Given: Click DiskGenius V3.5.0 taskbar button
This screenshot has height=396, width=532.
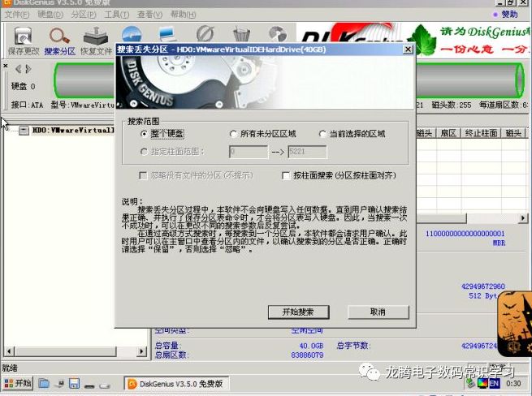Looking at the screenshot, I should click(x=176, y=384).
